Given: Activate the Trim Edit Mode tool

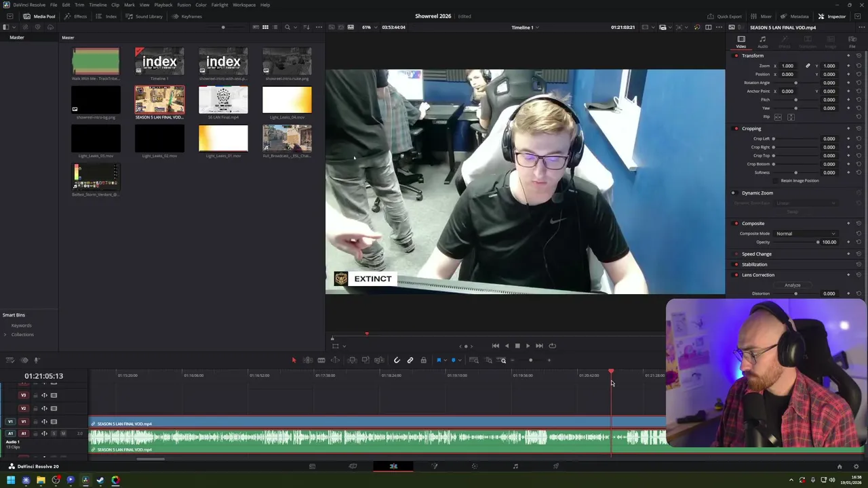Looking at the screenshot, I should 307,360.
